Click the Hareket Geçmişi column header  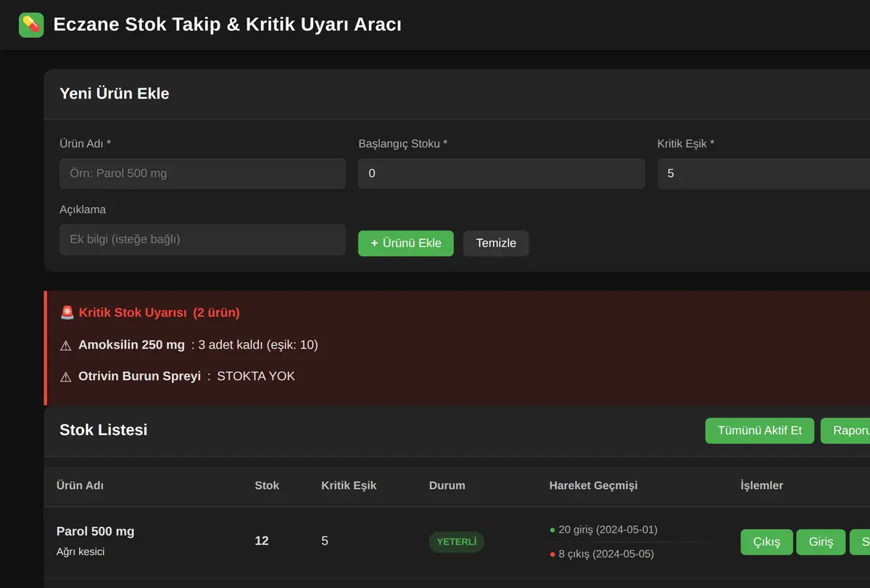[x=594, y=485]
